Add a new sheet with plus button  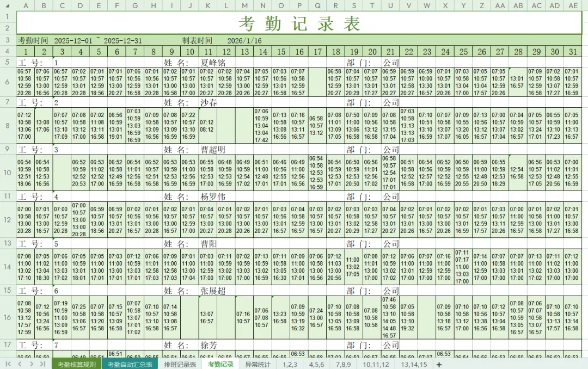439,365
